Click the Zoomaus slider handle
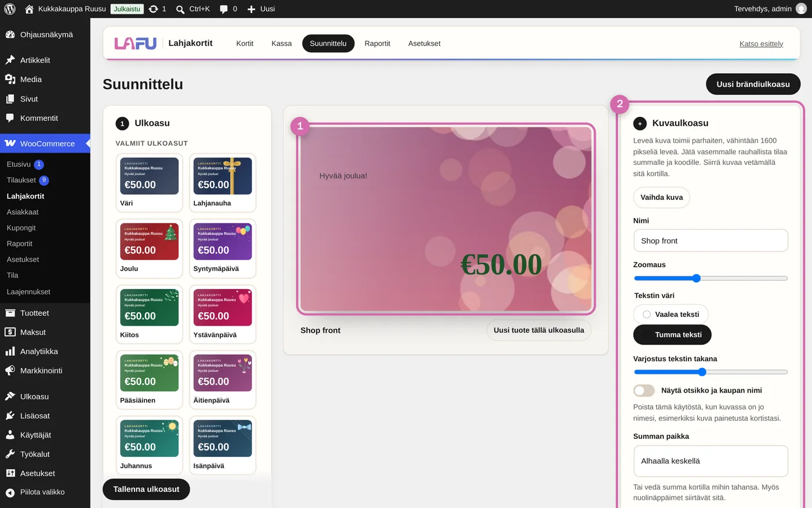The width and height of the screenshot is (812, 508). click(x=697, y=278)
